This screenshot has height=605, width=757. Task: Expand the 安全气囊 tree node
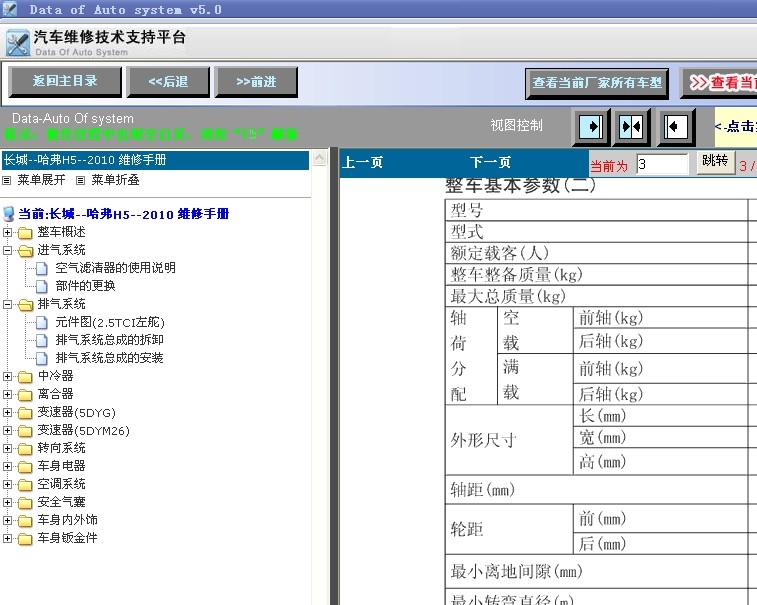click(x=7, y=502)
